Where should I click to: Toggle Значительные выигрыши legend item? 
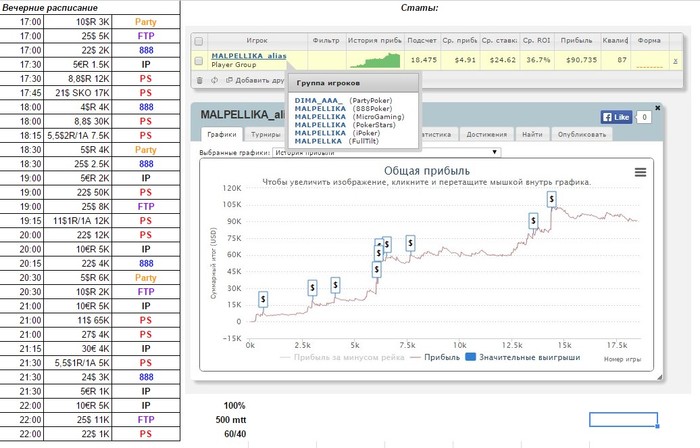tap(523, 357)
